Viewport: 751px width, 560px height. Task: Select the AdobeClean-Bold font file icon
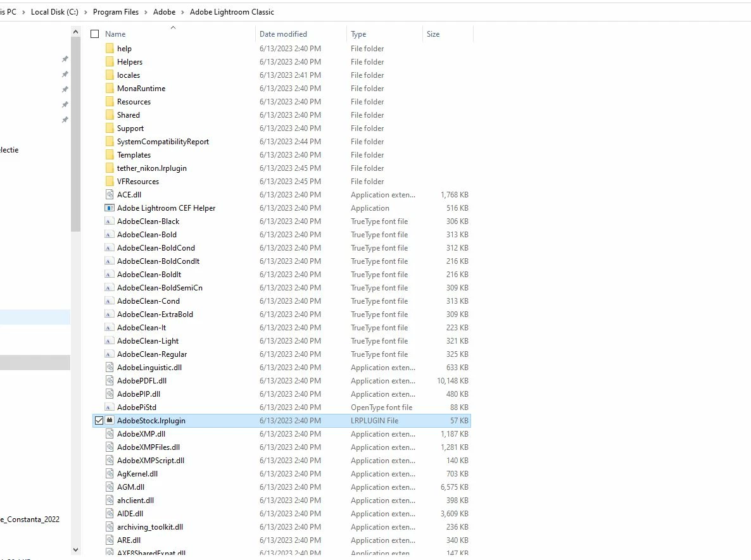click(110, 235)
